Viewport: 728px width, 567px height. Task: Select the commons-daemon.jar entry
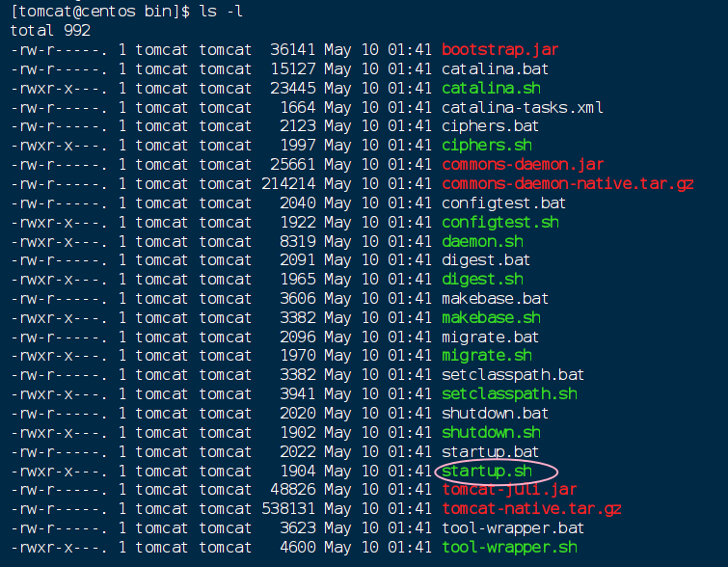pos(523,164)
